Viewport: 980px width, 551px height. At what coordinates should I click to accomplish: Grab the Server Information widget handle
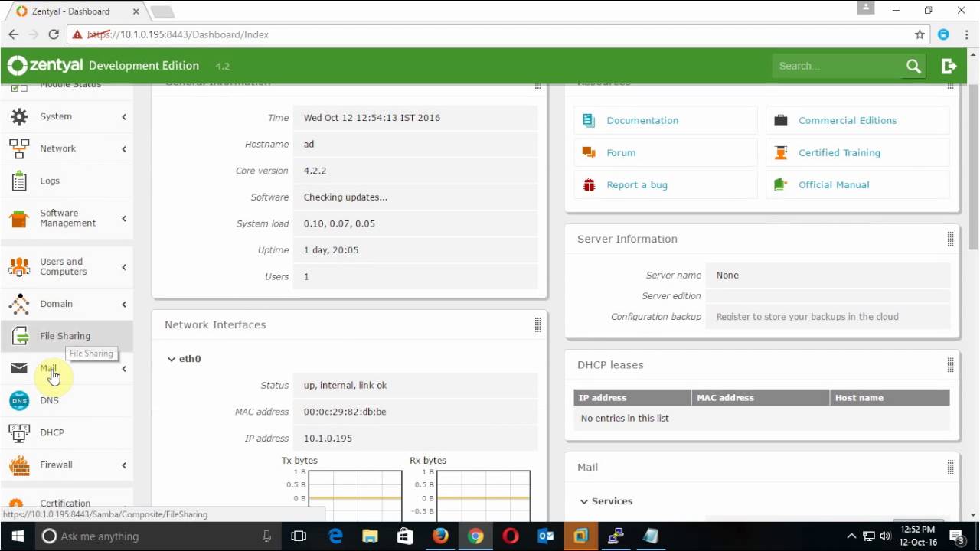pos(950,240)
